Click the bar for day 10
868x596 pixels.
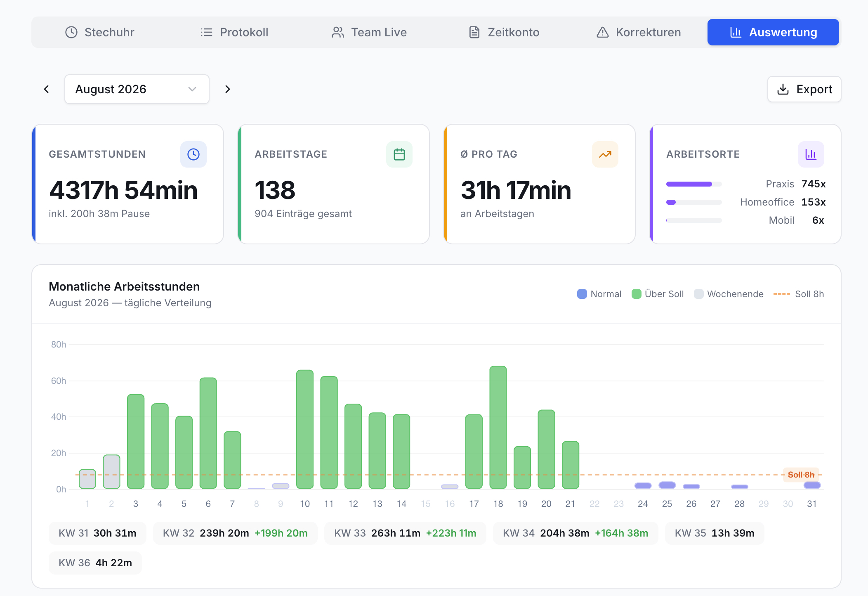[305, 429]
